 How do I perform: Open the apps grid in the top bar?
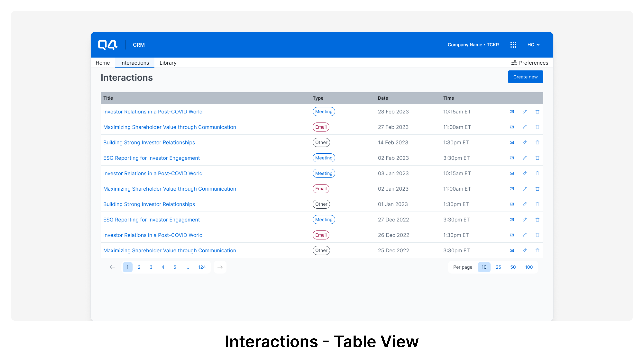514,44
